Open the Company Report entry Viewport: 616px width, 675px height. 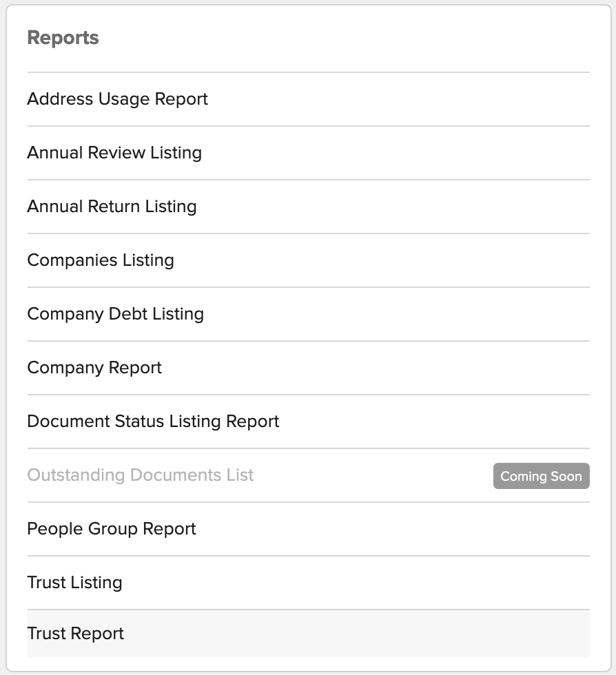(309, 368)
